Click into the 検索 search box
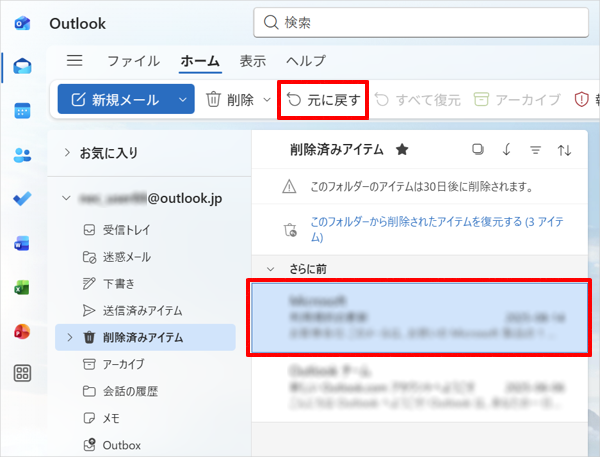 click(x=421, y=23)
